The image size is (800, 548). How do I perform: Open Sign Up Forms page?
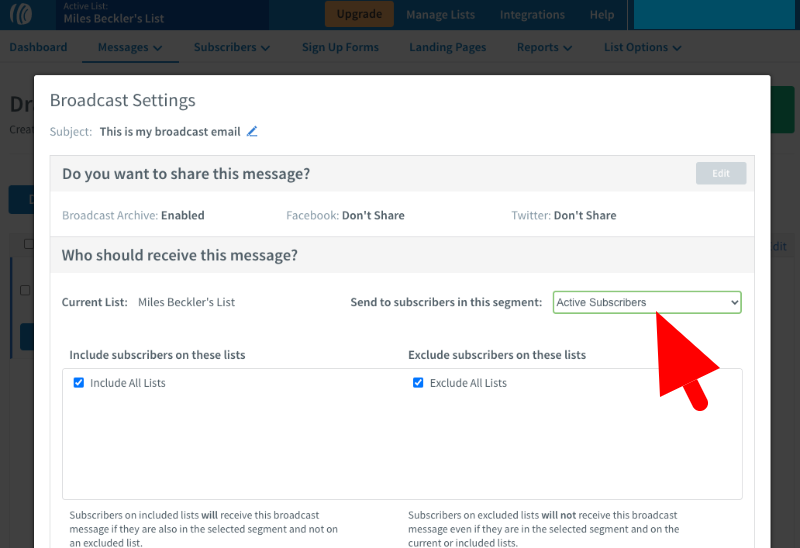(340, 47)
